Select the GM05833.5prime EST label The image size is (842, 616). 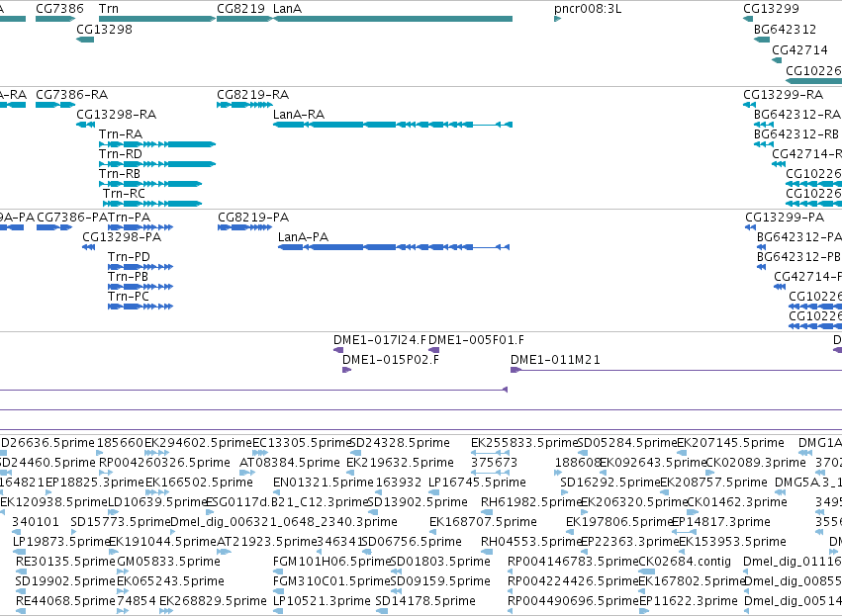168,563
